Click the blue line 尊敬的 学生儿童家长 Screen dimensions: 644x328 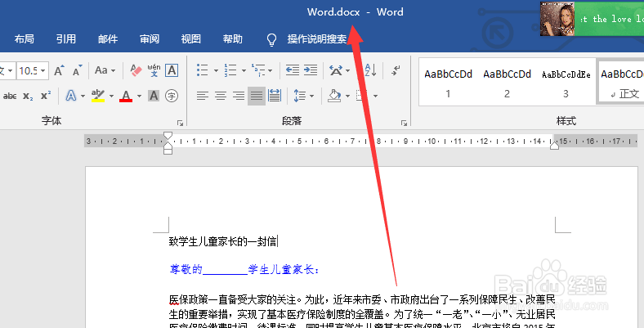click(244, 270)
